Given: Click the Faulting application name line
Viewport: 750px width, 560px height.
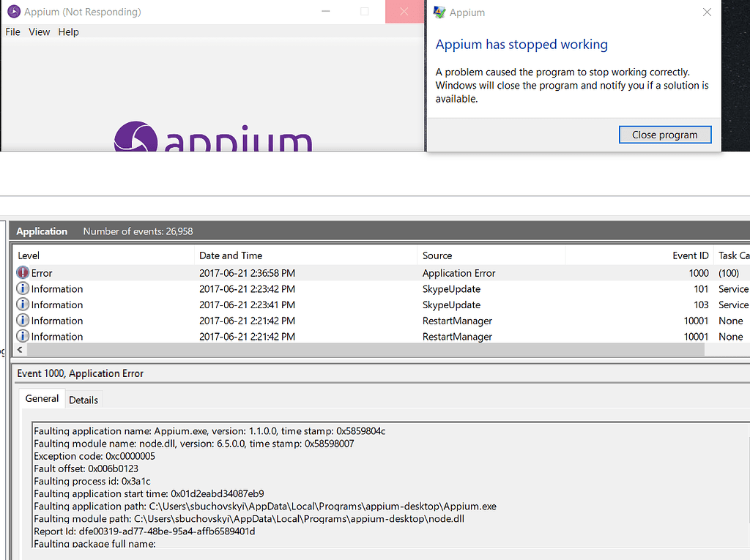Looking at the screenshot, I should click(209, 431).
